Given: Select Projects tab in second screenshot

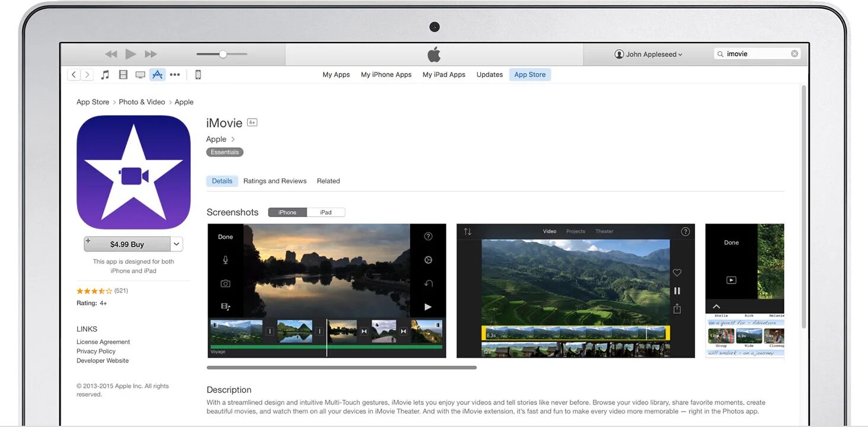Looking at the screenshot, I should pyautogui.click(x=576, y=231).
